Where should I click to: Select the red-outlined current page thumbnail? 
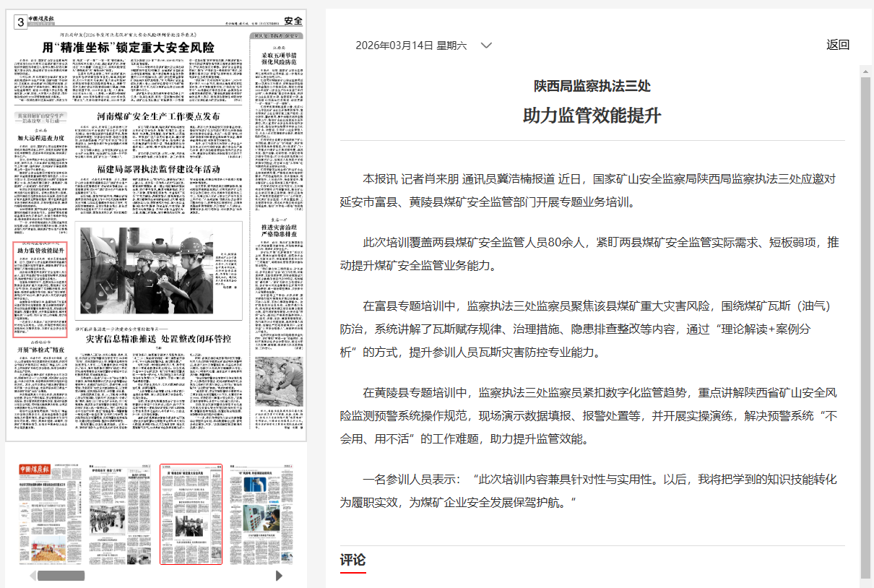coord(191,514)
